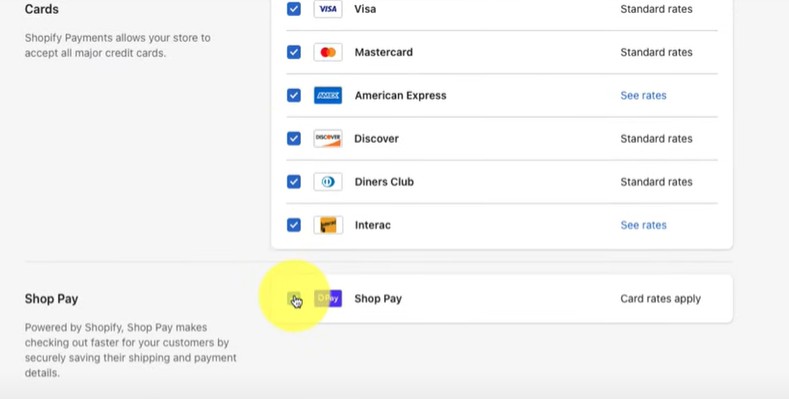Viewport: 789px width, 399px height.
Task: Uncheck the Visa checkbox
Action: [x=294, y=9]
